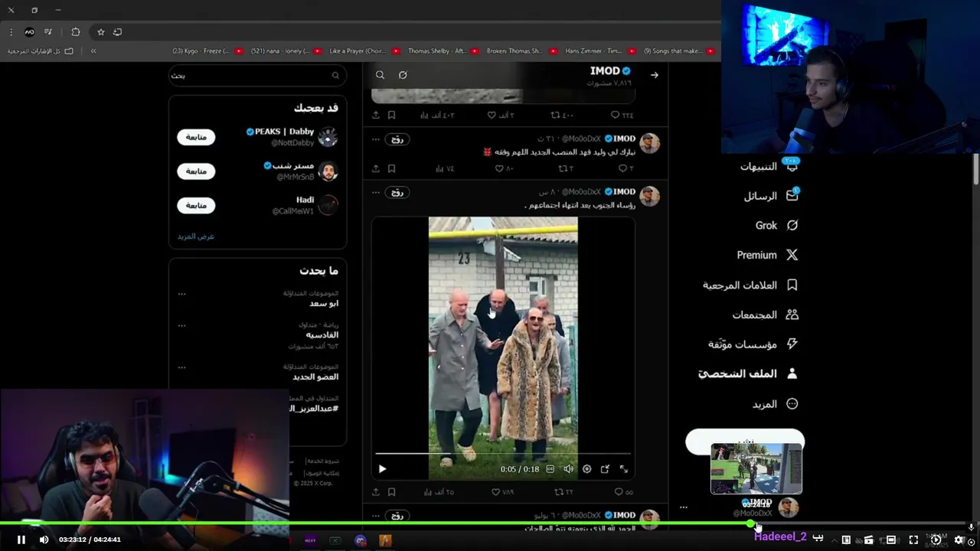
Task: Bookmark the tweet about وليد فهد
Action: (x=391, y=168)
